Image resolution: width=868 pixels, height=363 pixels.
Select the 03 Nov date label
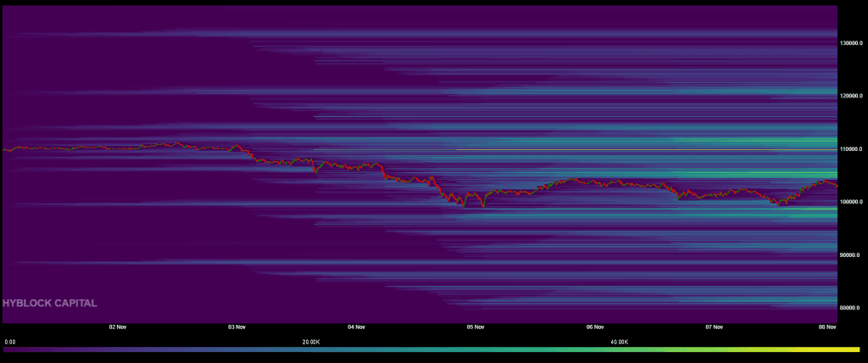(236, 327)
